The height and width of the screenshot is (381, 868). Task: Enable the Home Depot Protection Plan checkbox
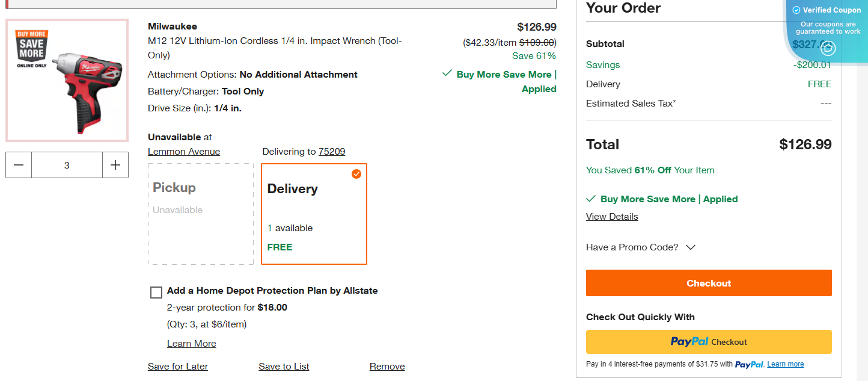tap(156, 292)
